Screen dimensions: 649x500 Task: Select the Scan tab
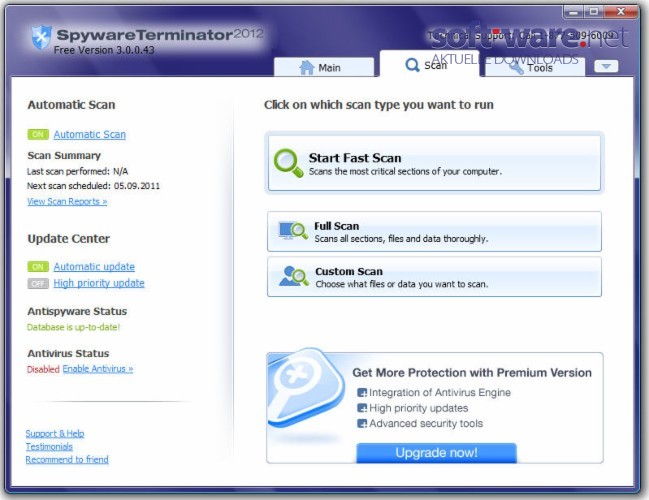pos(429,64)
